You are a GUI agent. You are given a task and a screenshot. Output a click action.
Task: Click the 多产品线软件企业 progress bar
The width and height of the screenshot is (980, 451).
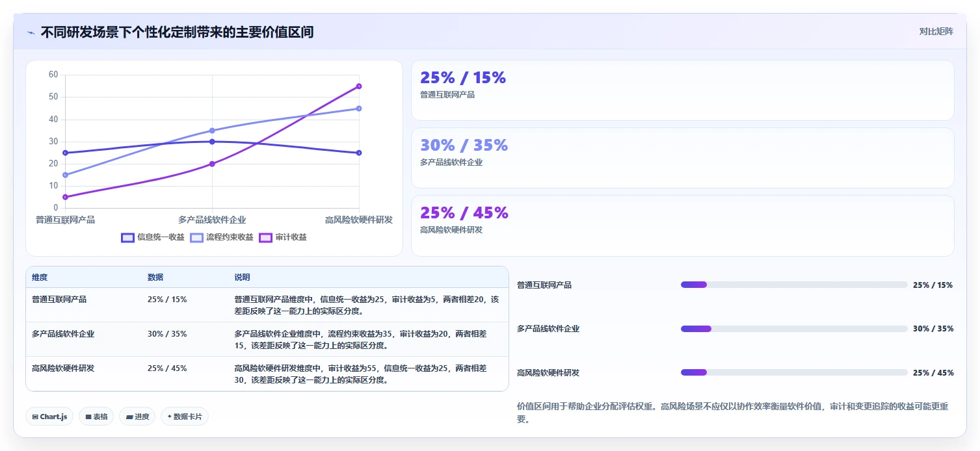point(794,329)
